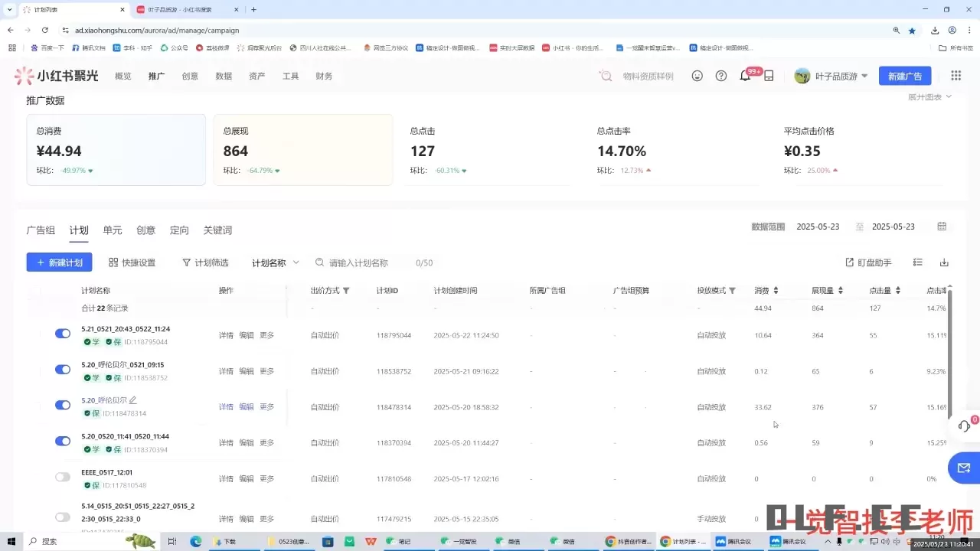Open 计划筛选 filter funnel icon

pos(186,262)
